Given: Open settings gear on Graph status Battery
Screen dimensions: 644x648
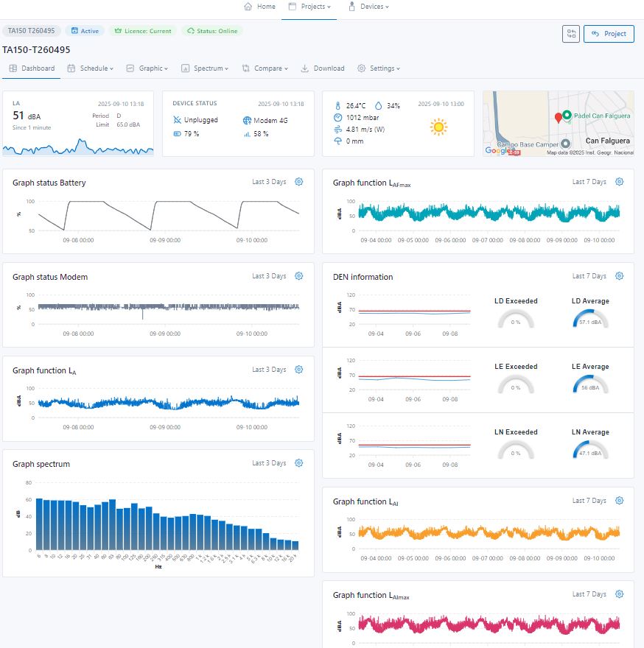Looking at the screenshot, I should pyautogui.click(x=298, y=182).
